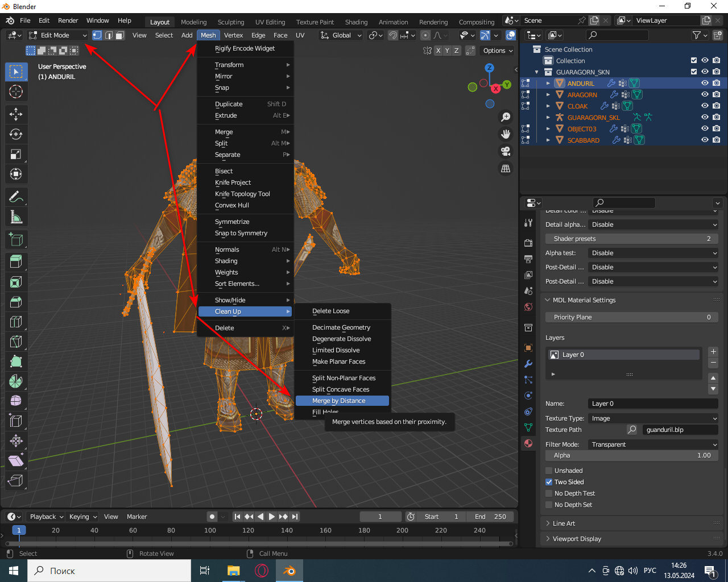728x582 pixels.
Task: Click the Texture Path input field
Action: coord(680,430)
